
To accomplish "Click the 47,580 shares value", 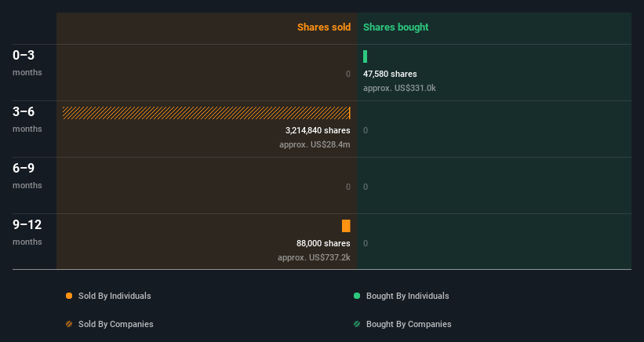I will click(390, 74).
